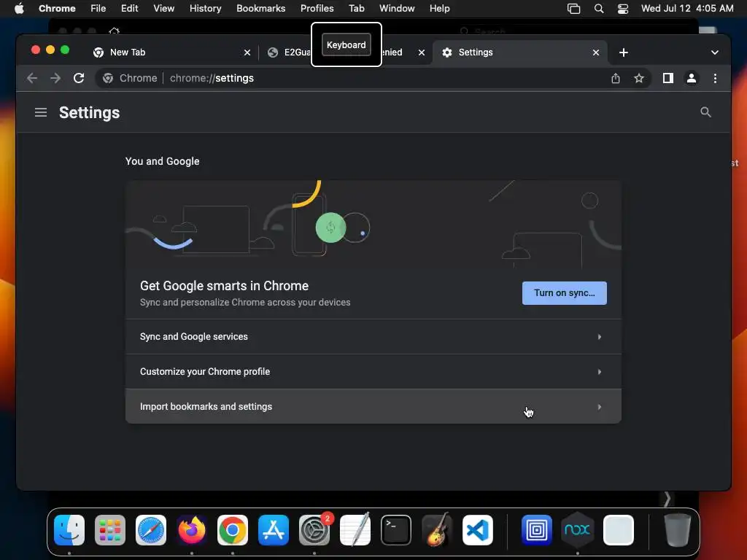
Task: Open a new tab with plus button
Action: [x=624, y=52]
